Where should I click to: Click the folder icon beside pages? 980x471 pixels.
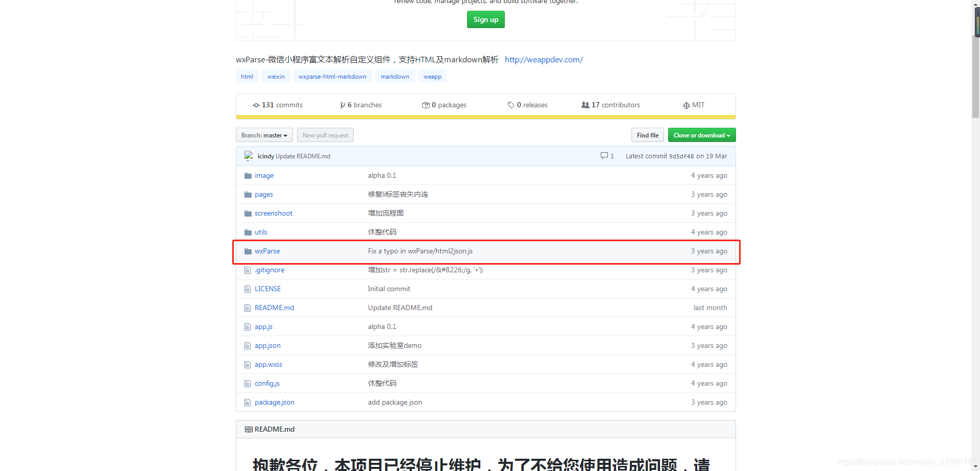(x=248, y=195)
